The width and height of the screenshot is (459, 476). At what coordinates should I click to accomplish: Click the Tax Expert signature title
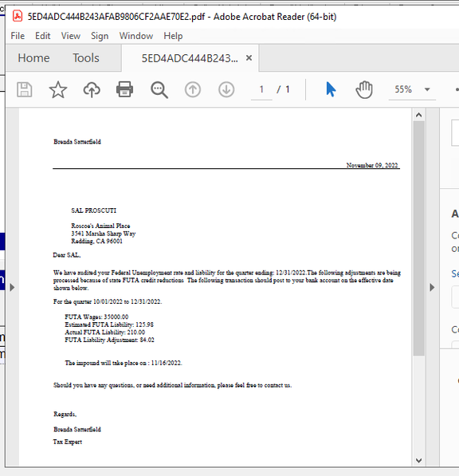pyautogui.click(x=68, y=442)
